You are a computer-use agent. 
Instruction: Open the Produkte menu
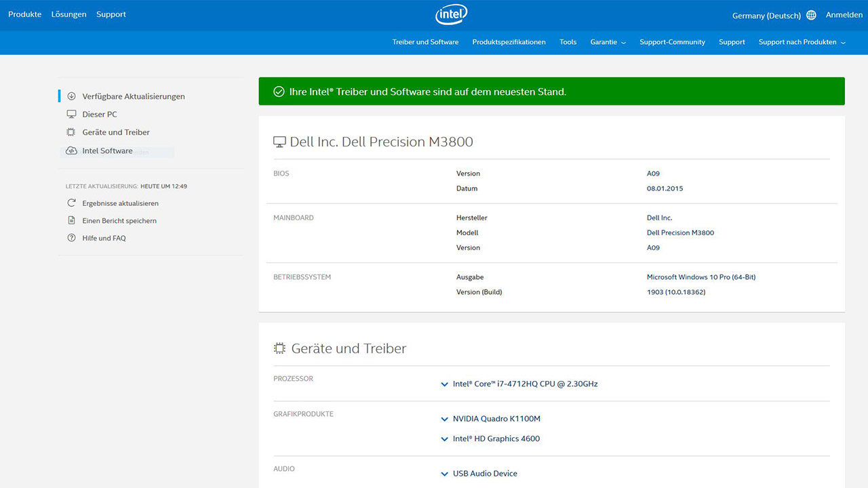pyautogui.click(x=25, y=14)
